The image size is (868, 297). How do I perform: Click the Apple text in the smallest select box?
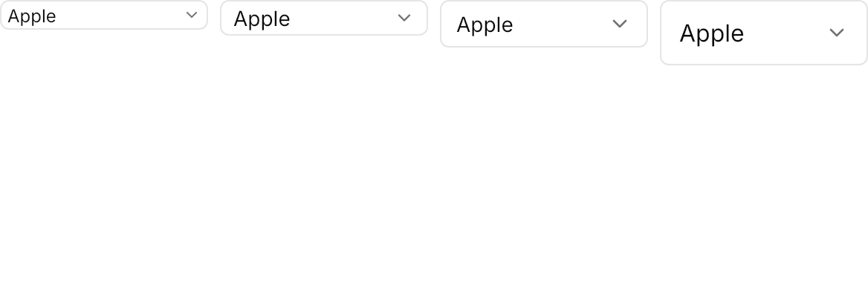click(31, 16)
